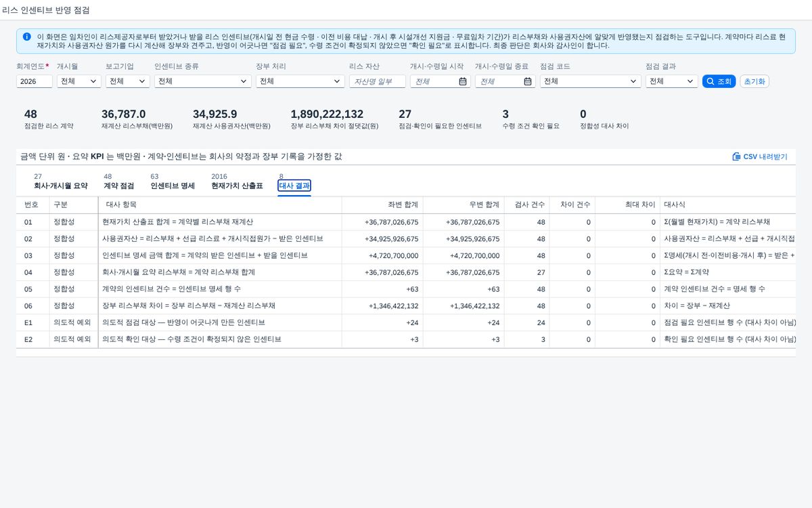
Task: Click the 구분 column header
Action: tap(74, 205)
